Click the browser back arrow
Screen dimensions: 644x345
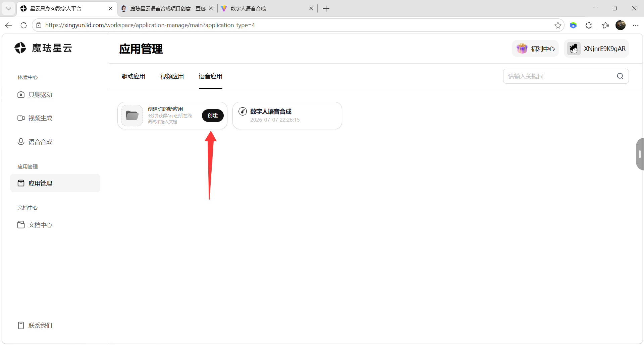pyautogui.click(x=9, y=25)
